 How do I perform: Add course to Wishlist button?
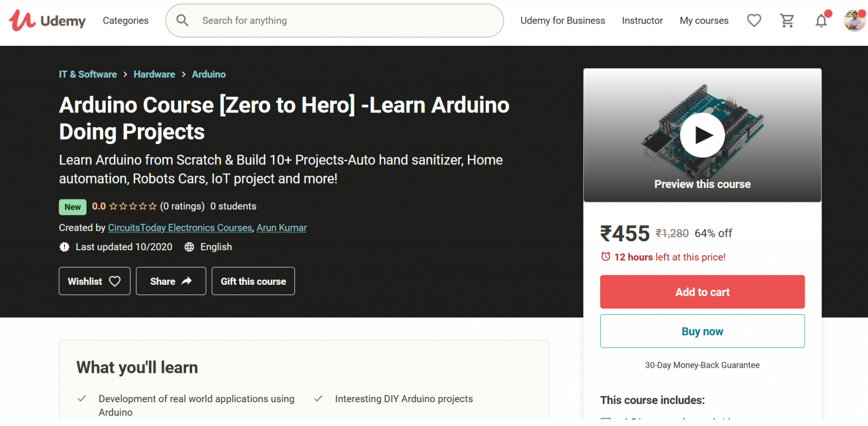coord(94,281)
